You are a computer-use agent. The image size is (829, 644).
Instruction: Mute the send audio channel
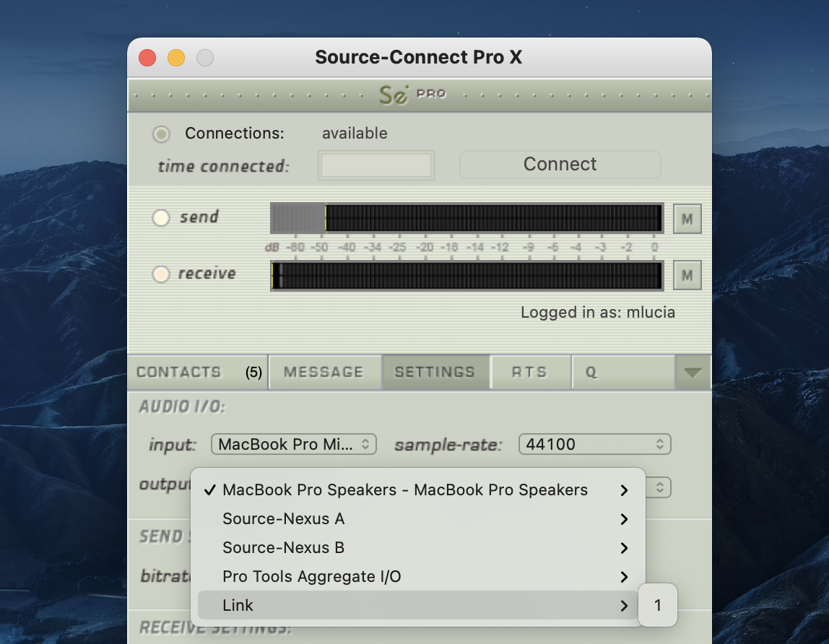pos(687,219)
